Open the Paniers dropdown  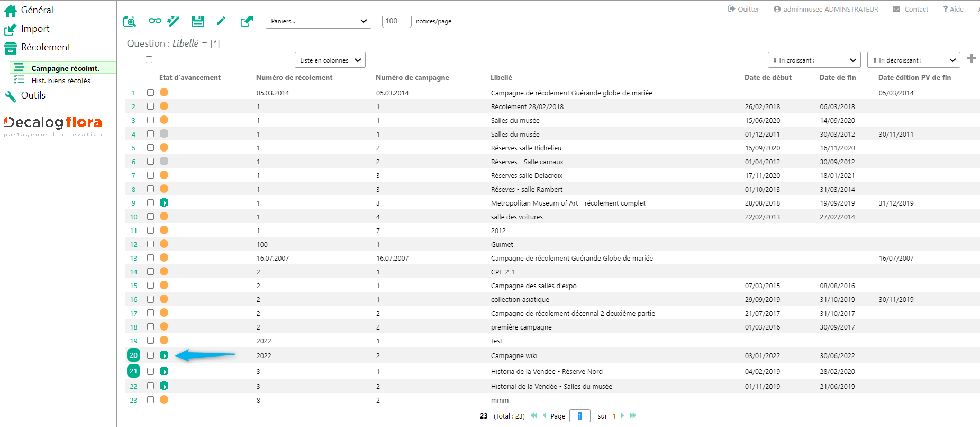tap(318, 21)
